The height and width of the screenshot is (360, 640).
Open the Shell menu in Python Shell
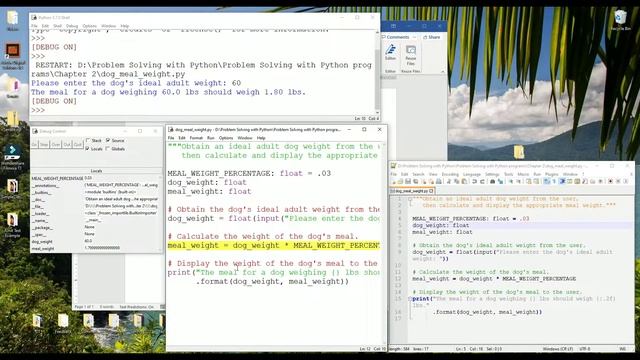(58, 26)
